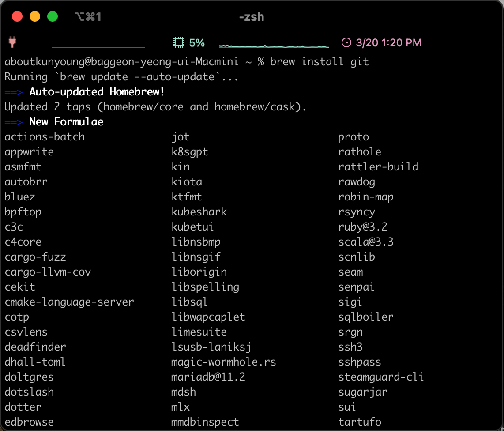Click the 5% CPU usage value
This screenshot has width=504, height=431.
[197, 42]
